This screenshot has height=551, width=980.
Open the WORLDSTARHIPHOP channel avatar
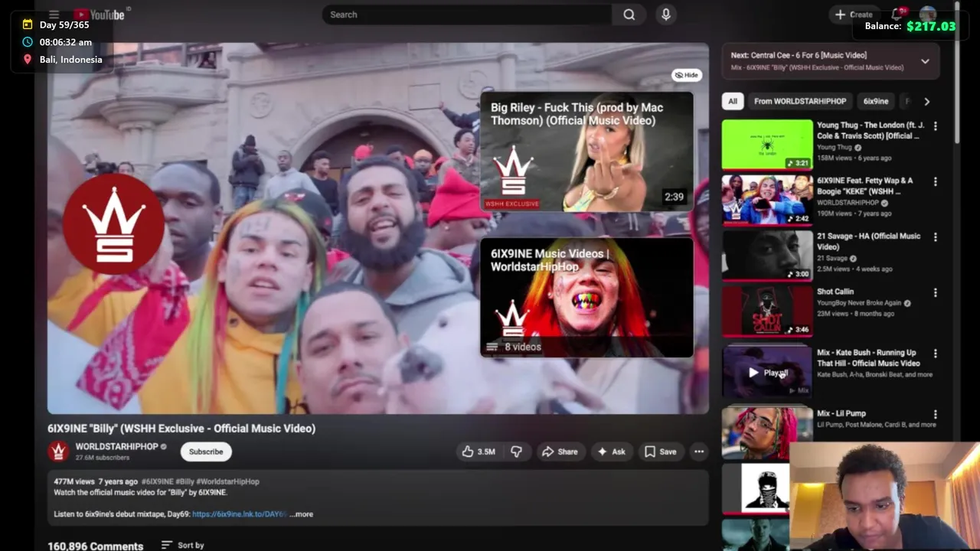[x=58, y=452]
